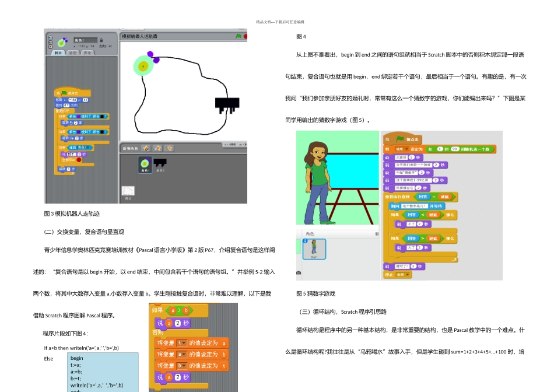Open variable t dropdown in set block

181,343
